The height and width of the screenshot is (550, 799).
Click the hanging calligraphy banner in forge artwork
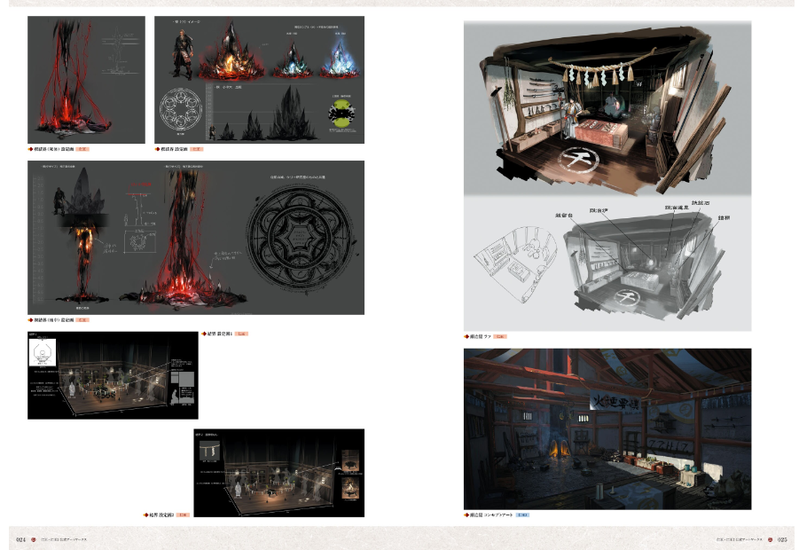(617, 402)
